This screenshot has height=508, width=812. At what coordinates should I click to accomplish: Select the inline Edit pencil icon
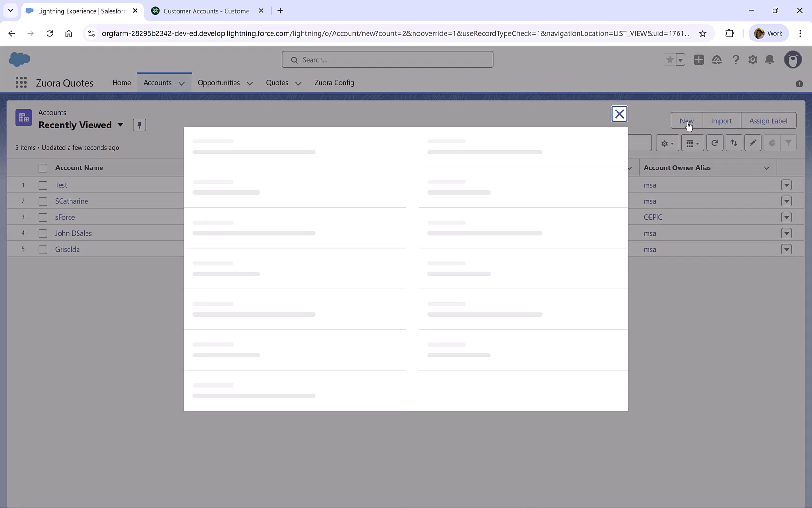[x=753, y=143]
